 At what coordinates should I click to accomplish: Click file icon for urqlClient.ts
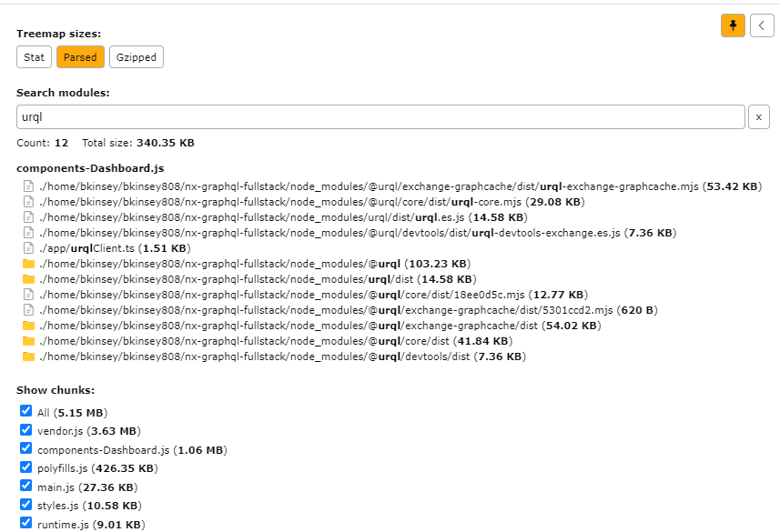point(28,248)
